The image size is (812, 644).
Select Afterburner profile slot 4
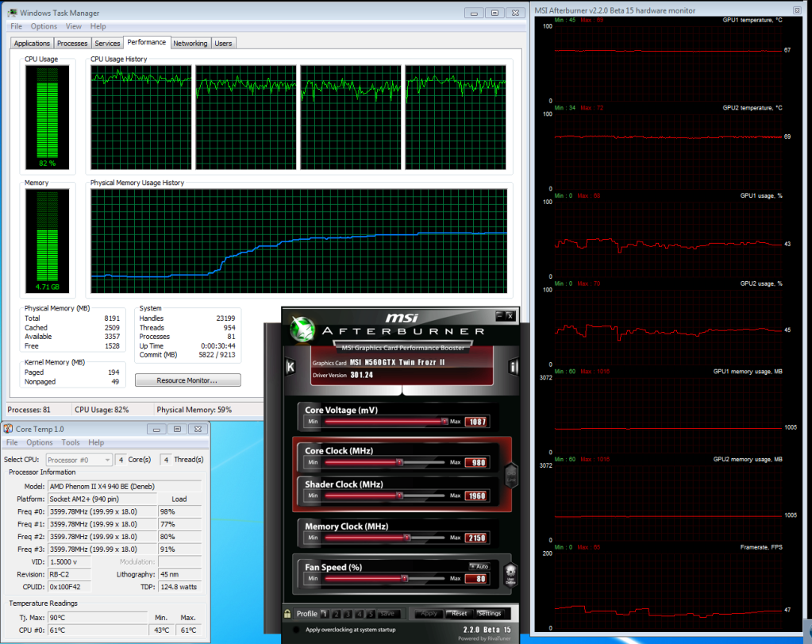pos(359,614)
